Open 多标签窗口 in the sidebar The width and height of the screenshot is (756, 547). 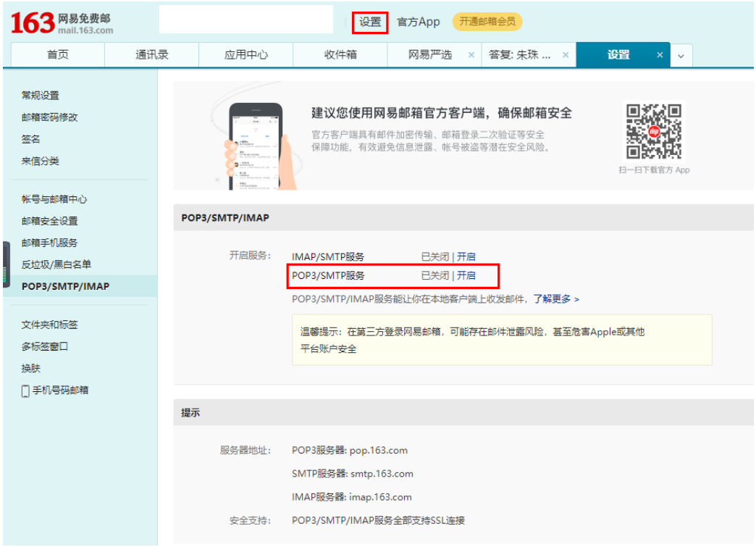click(45, 346)
